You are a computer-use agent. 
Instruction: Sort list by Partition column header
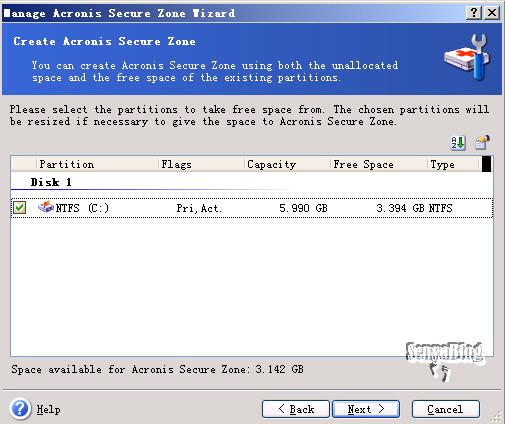97,164
